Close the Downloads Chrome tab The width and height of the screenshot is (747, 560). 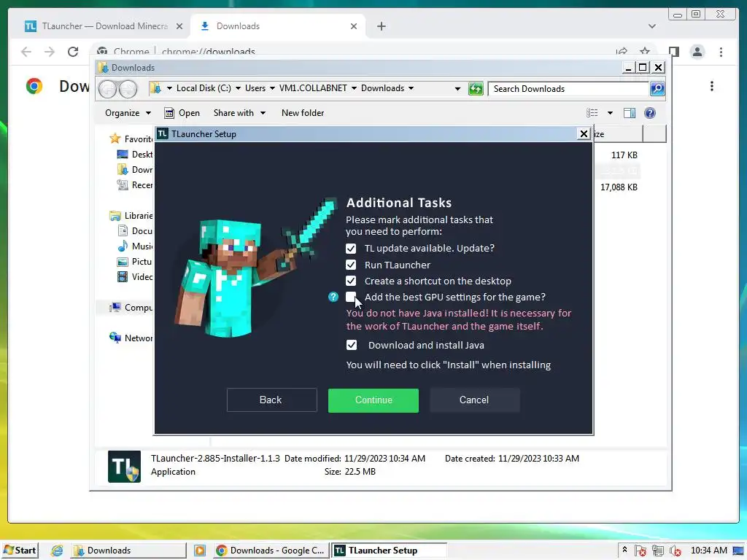click(x=354, y=26)
